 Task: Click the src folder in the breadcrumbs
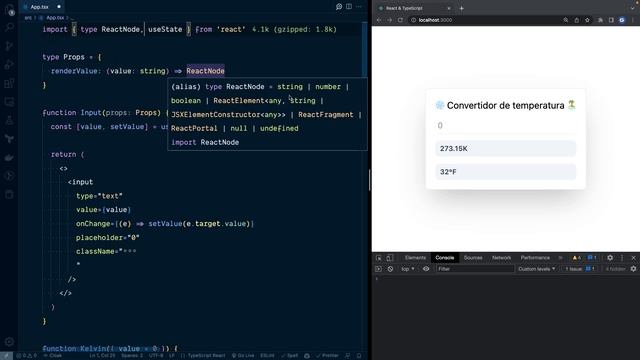pos(28,18)
